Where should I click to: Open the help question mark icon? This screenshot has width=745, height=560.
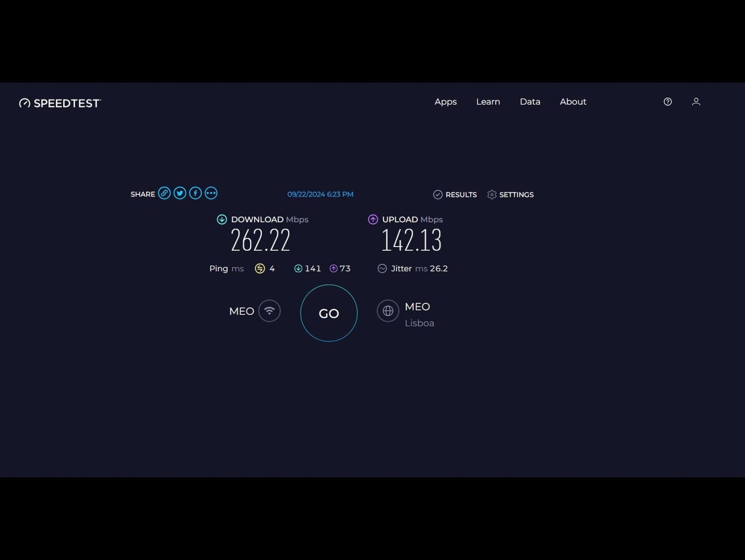[x=668, y=102]
